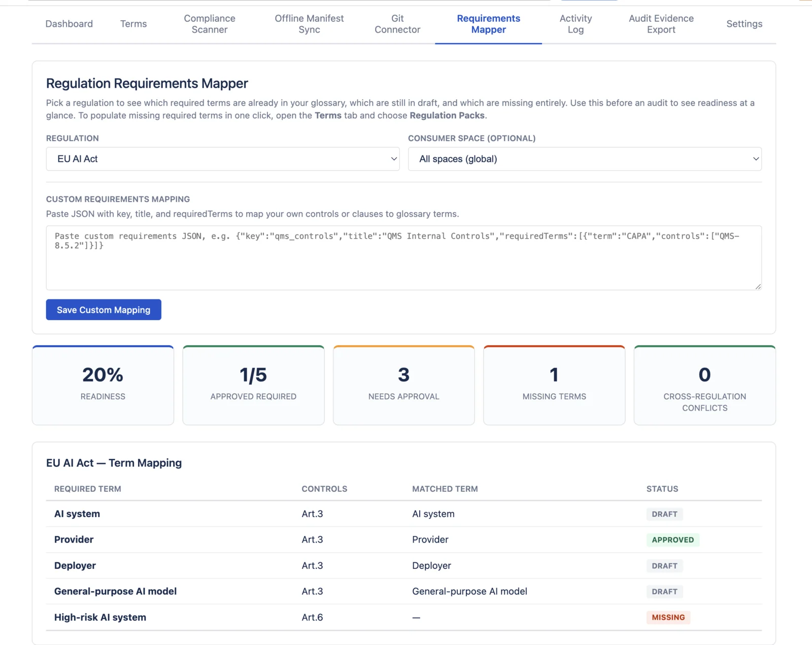
Task: Click the 'Regulation Requirements Mapper' heading
Action: point(147,83)
